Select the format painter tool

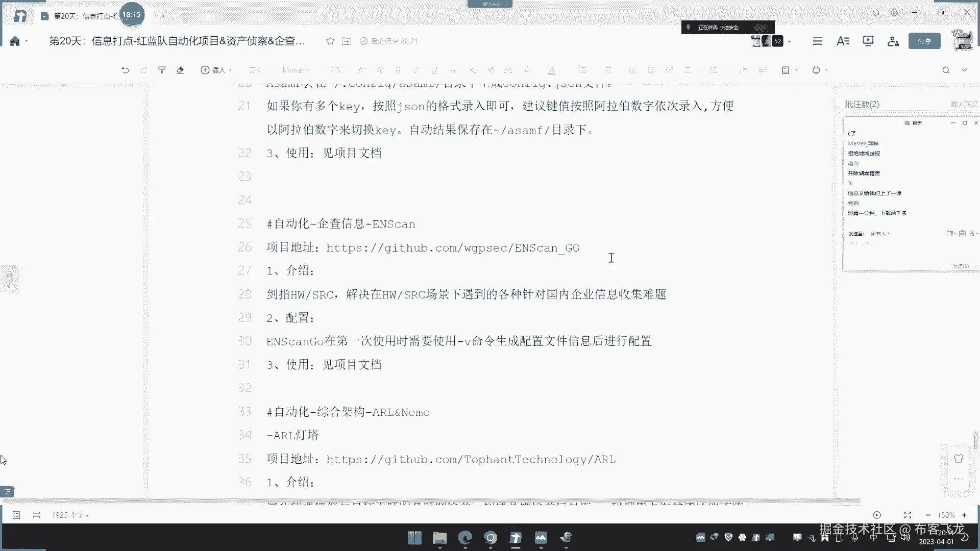coord(162,70)
